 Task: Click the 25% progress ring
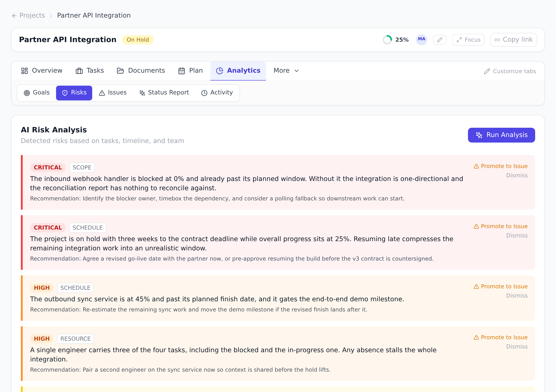pyautogui.click(x=387, y=40)
